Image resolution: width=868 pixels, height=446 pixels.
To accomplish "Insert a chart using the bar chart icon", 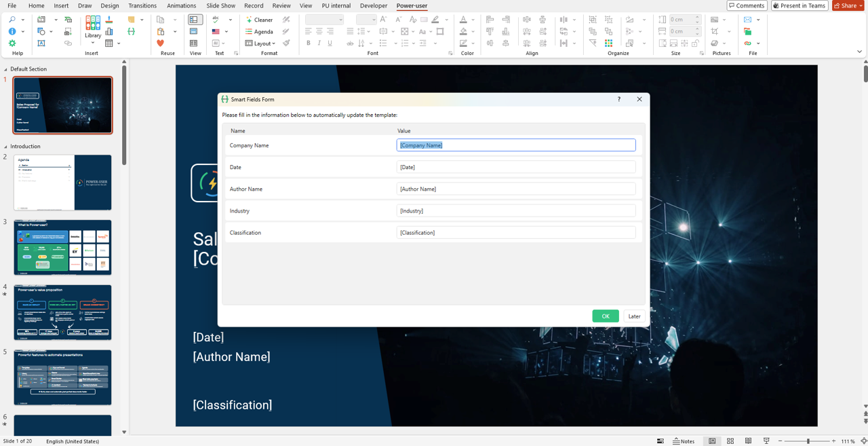I will [109, 31].
